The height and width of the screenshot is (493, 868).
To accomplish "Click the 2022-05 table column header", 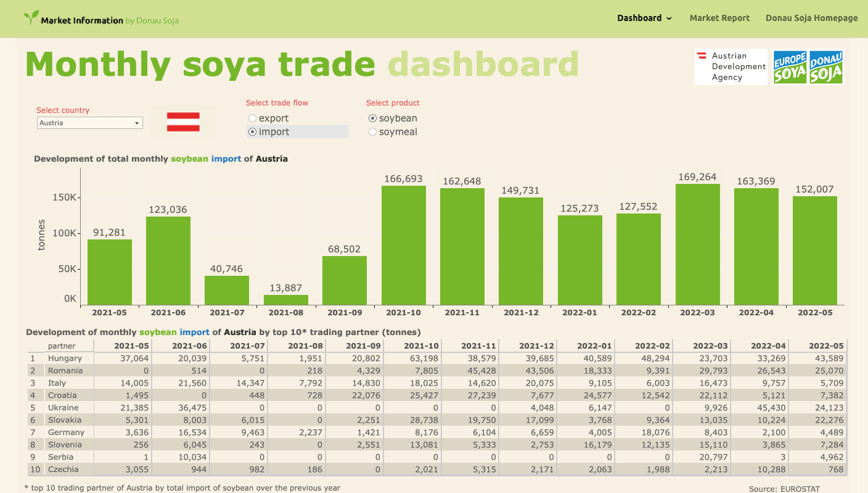I will (826, 346).
